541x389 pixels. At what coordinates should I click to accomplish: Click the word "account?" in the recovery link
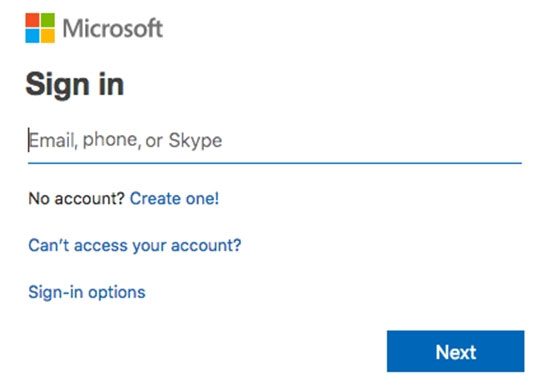[x=206, y=246]
